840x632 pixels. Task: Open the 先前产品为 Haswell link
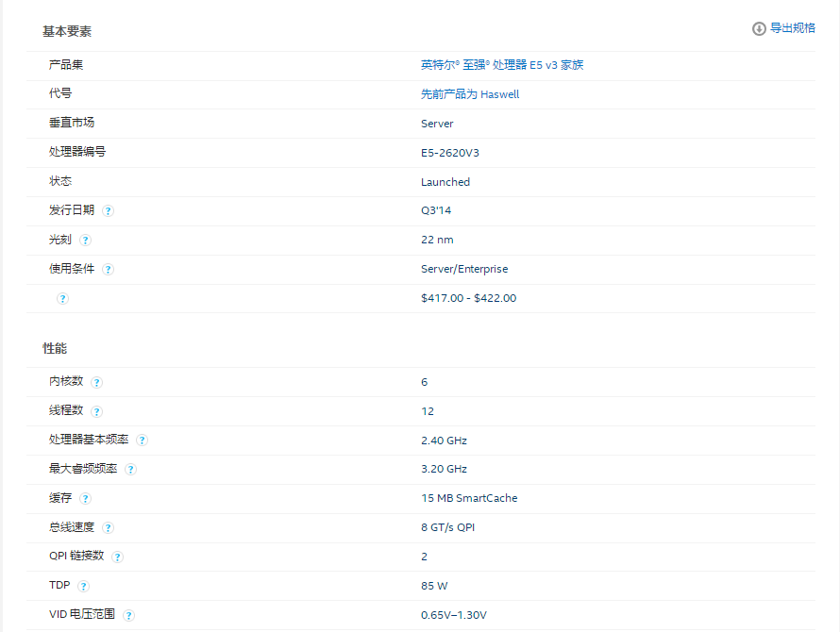470,94
